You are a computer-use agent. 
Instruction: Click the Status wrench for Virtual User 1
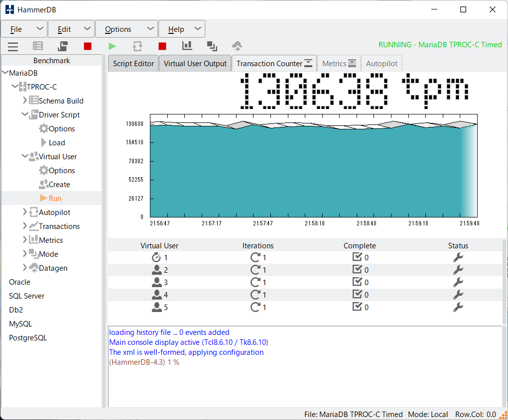tap(458, 257)
